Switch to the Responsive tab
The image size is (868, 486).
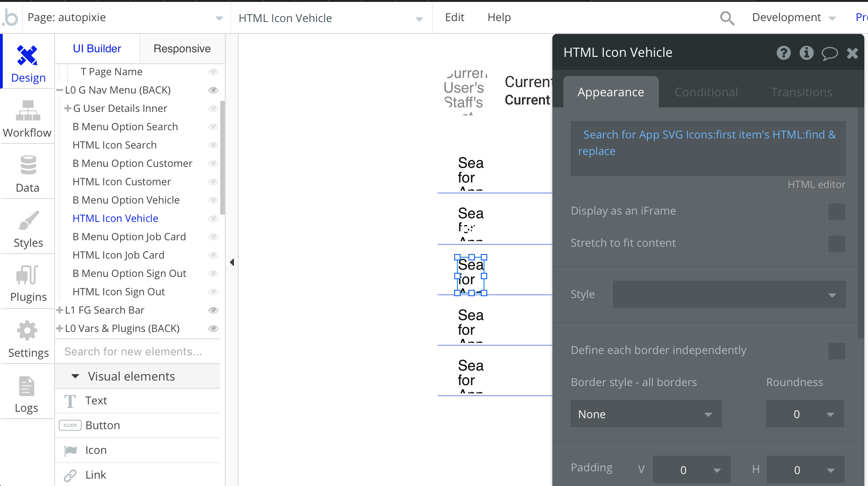pos(182,49)
